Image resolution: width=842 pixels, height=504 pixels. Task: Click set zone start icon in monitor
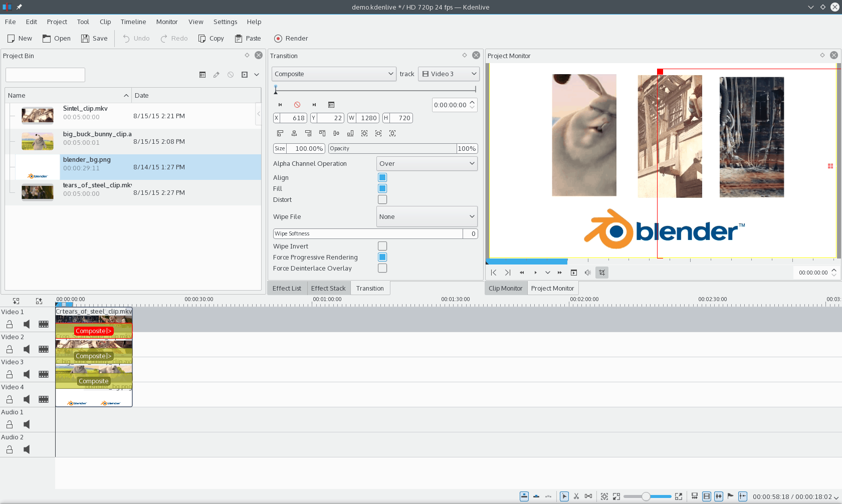pos(494,273)
